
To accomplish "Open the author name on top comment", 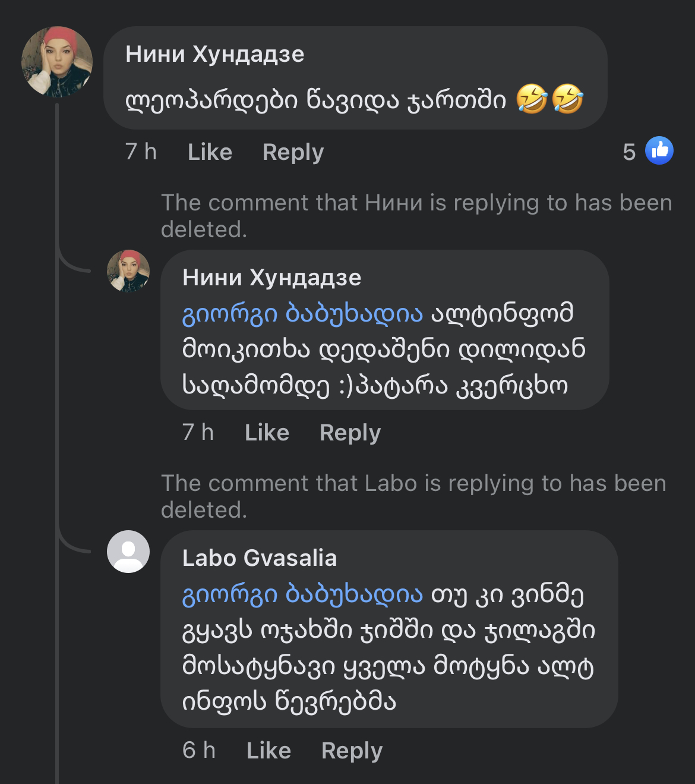I will pos(214,54).
